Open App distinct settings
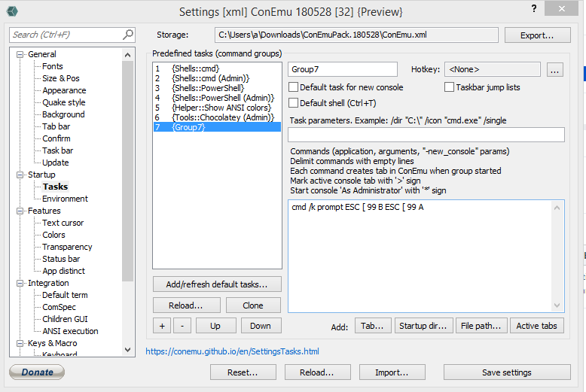The image size is (586, 392). (x=63, y=271)
